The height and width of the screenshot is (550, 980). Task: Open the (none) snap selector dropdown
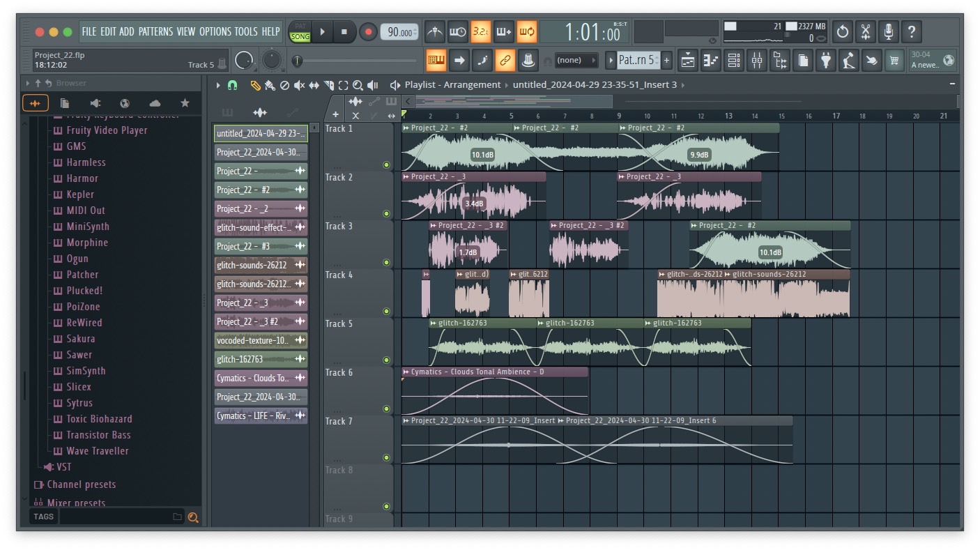(x=576, y=61)
